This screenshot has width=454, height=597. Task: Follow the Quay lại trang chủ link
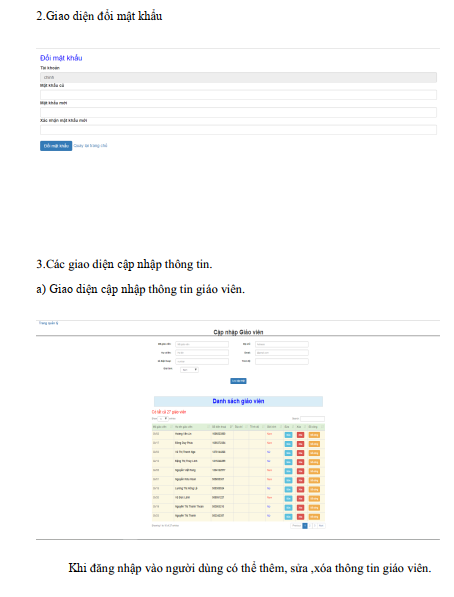90,146
